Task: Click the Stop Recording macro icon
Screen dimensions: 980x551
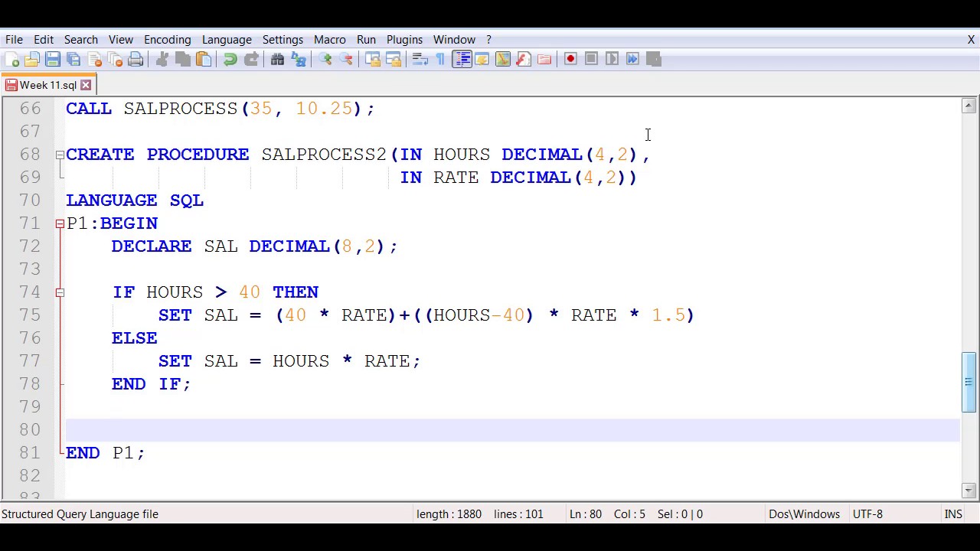Action: [x=592, y=59]
